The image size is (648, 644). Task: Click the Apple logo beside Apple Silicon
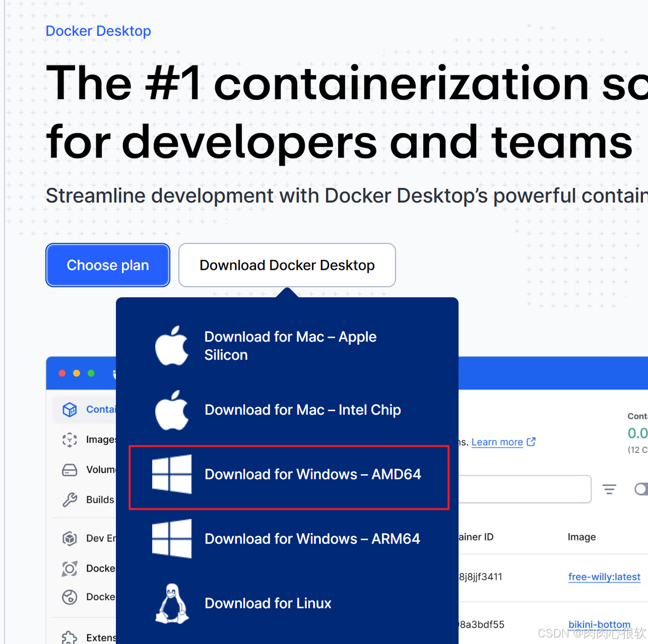click(172, 346)
